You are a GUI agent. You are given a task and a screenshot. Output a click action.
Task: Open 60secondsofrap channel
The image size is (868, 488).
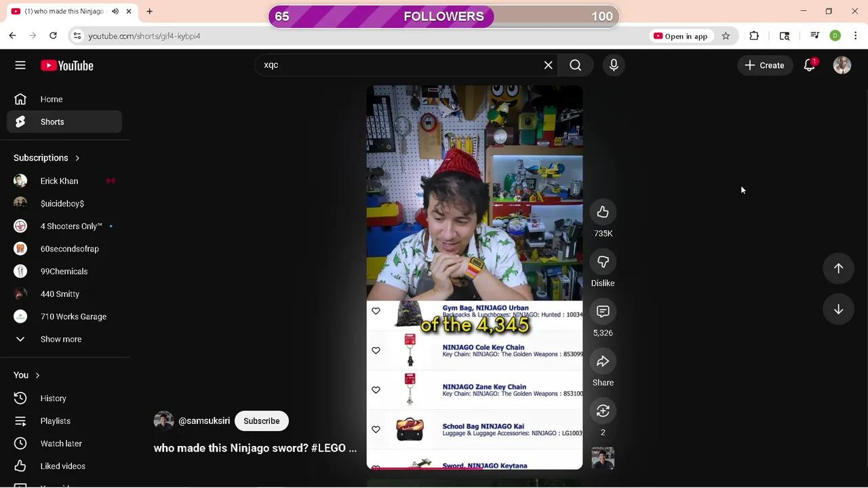[x=64, y=249]
